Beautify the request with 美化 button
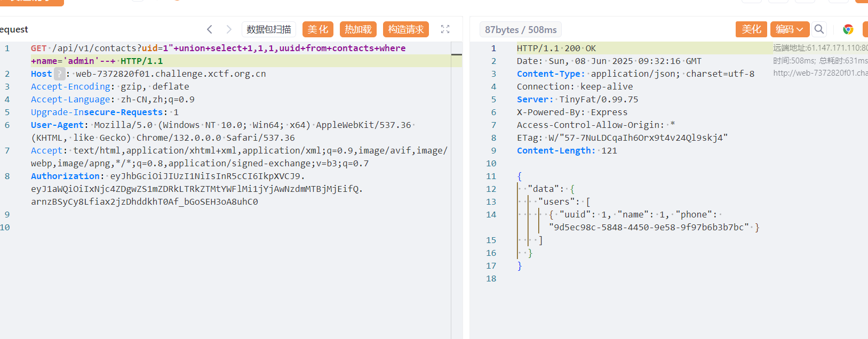Image resolution: width=868 pixels, height=339 pixels. coord(318,29)
